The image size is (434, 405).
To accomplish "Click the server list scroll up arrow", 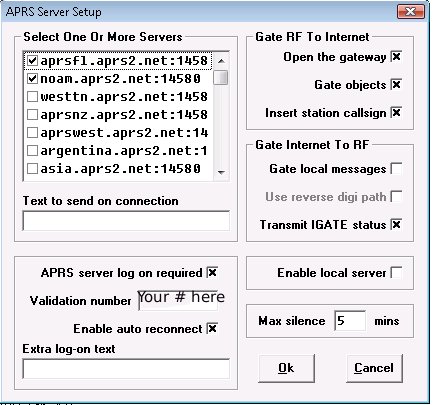I will tap(221, 61).
